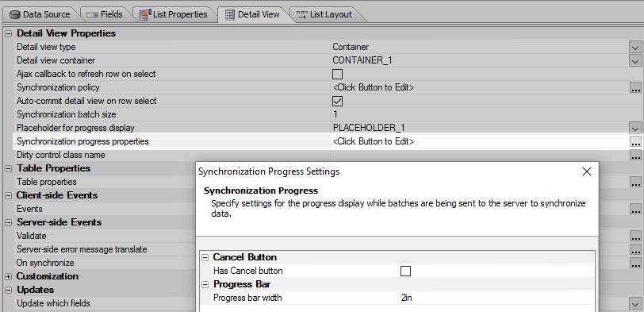Open the Detail view container dropdown
Image resolution: width=644 pixels, height=312 pixels.
pos(635,61)
